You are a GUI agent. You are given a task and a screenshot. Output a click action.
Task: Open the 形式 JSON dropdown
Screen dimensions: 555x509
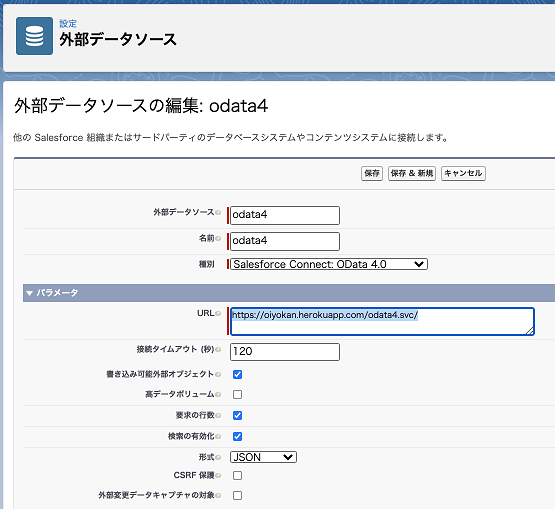click(263, 457)
